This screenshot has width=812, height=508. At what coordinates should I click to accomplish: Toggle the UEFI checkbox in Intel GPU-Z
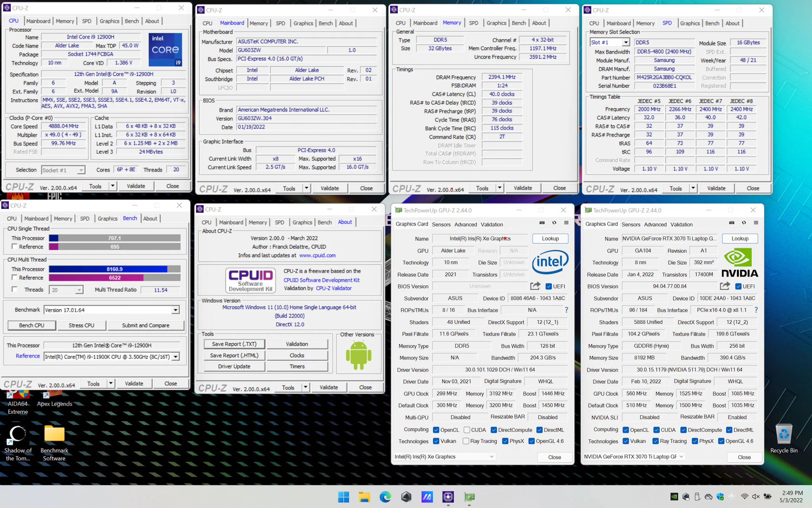(x=549, y=286)
